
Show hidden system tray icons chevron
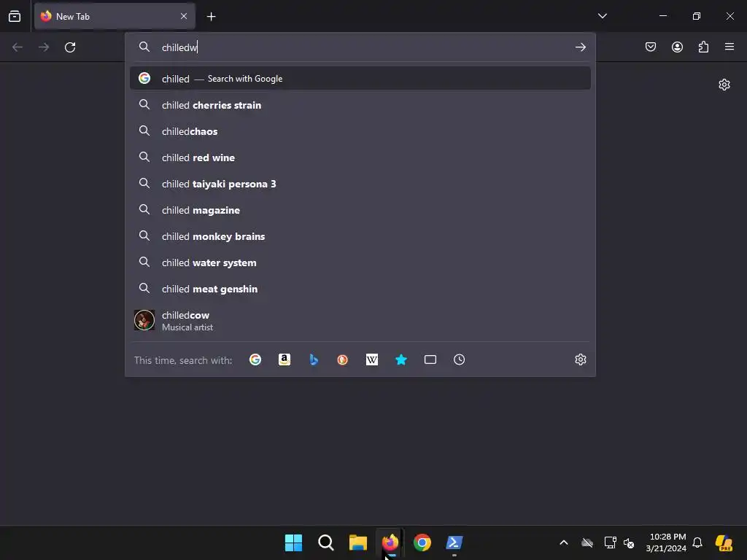[x=564, y=542]
